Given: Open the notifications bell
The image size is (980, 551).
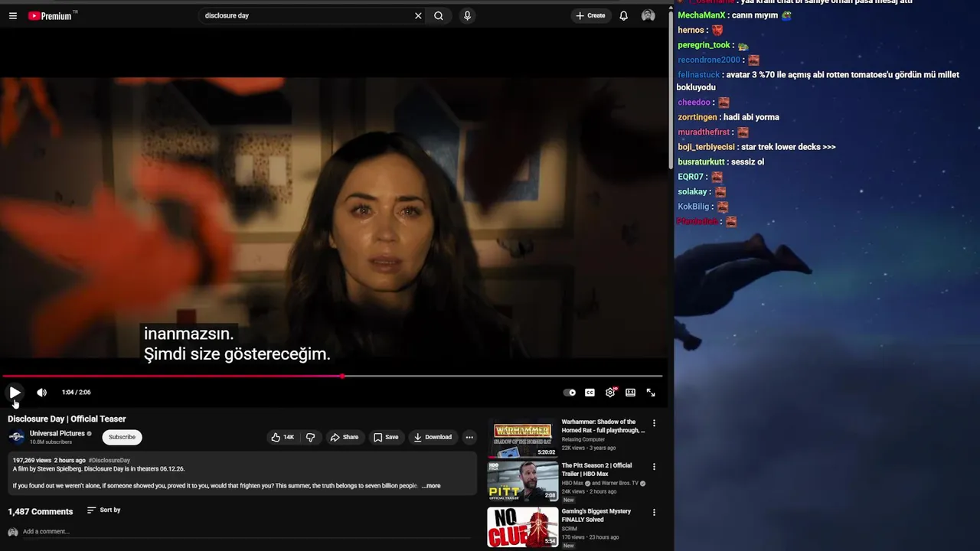Looking at the screenshot, I should [x=624, y=15].
